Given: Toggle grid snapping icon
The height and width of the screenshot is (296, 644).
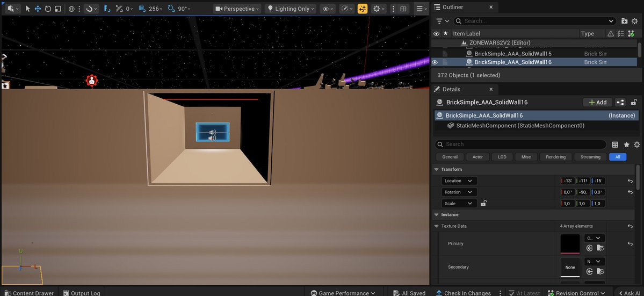Looking at the screenshot, I should pos(142,9).
